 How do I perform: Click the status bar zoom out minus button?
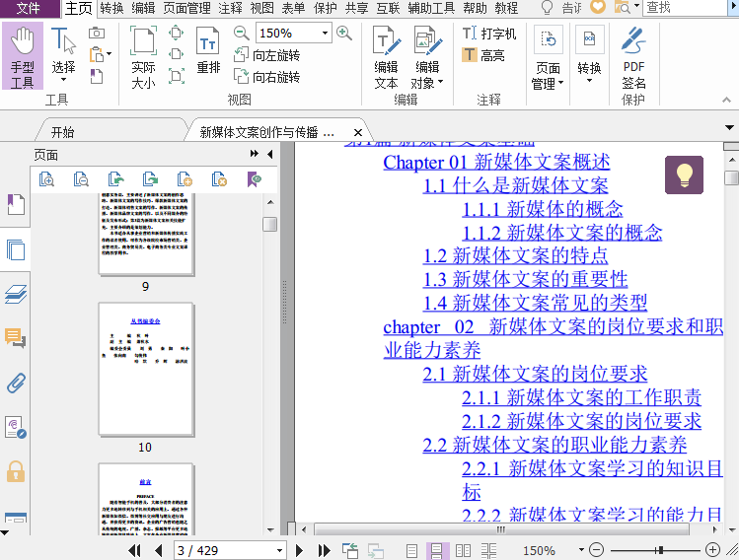point(596,549)
